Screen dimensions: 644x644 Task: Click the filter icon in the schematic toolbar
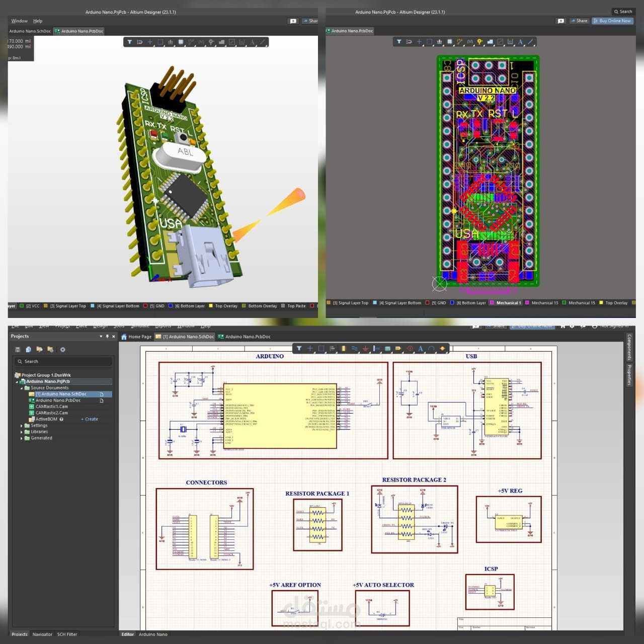coord(299,348)
